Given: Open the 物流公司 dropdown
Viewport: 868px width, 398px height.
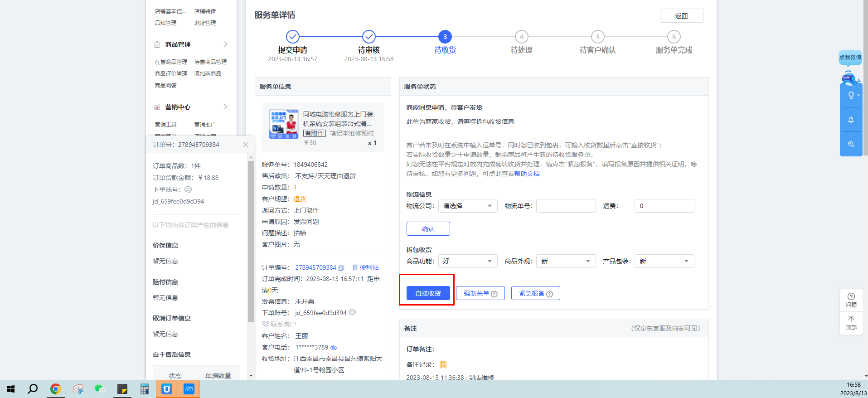Looking at the screenshot, I should [467, 206].
